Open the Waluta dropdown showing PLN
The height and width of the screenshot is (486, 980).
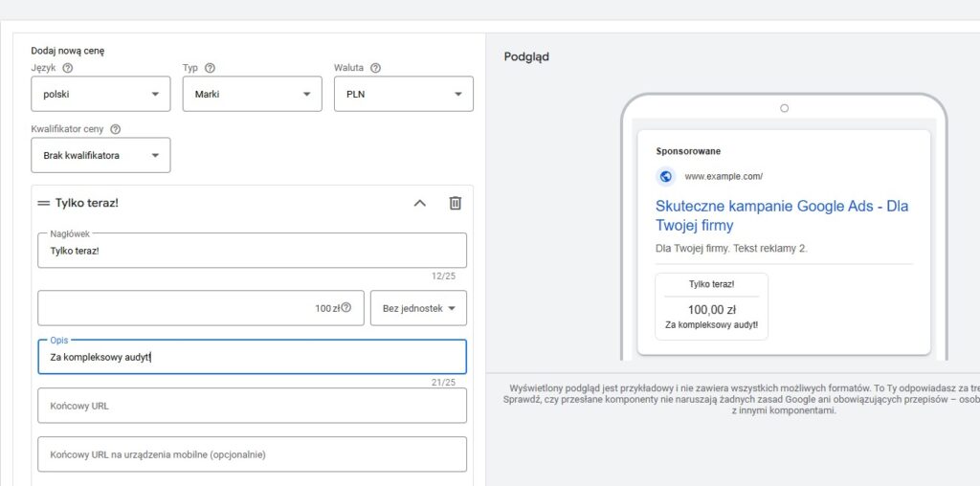403,94
